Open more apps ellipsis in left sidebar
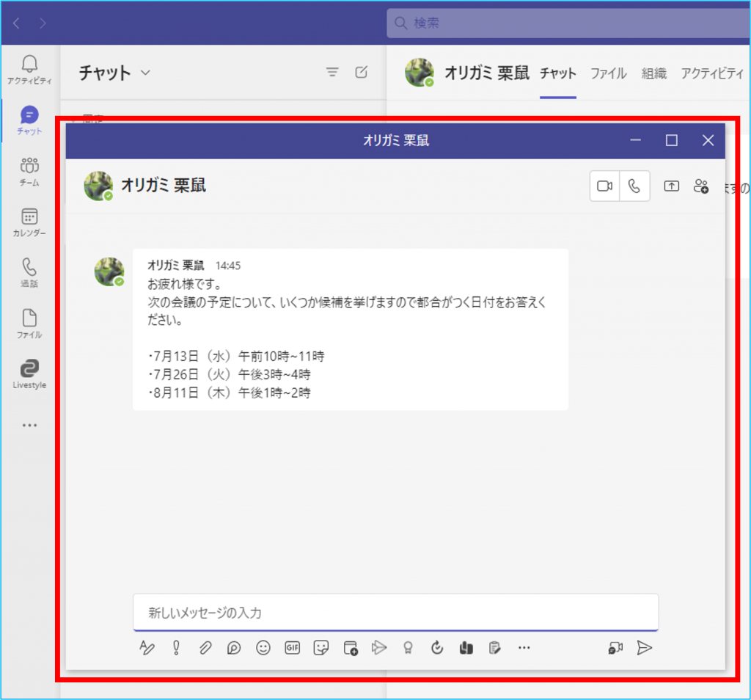Viewport: 751px width, 700px height. click(29, 425)
